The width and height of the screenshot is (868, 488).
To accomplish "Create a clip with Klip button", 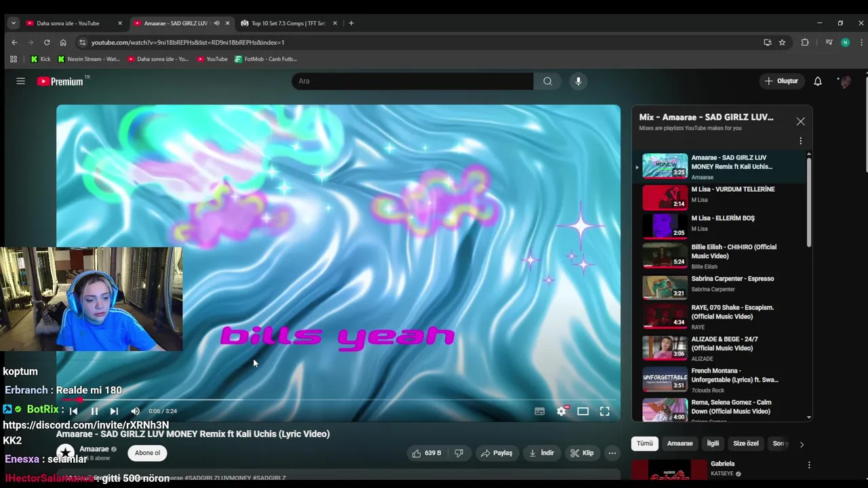I will (x=582, y=453).
